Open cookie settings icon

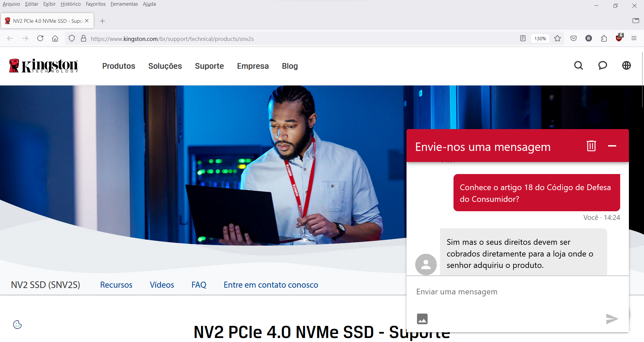pyautogui.click(x=17, y=325)
